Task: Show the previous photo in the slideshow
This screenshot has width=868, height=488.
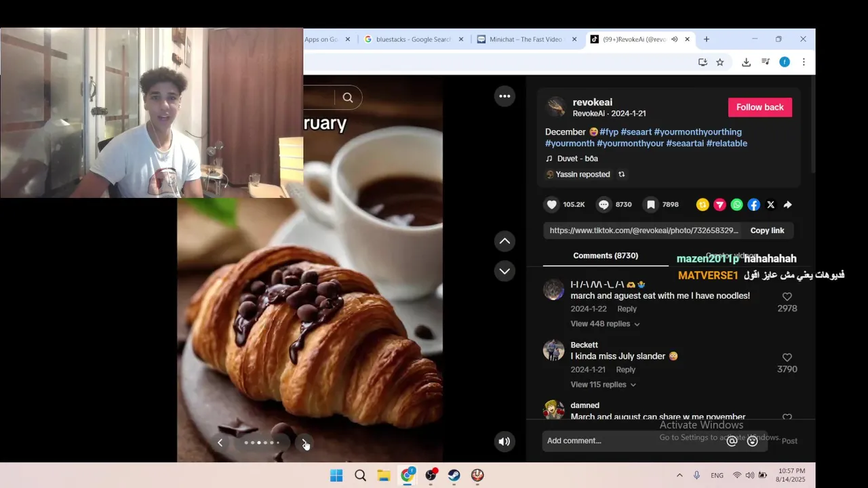Action: pos(220,443)
